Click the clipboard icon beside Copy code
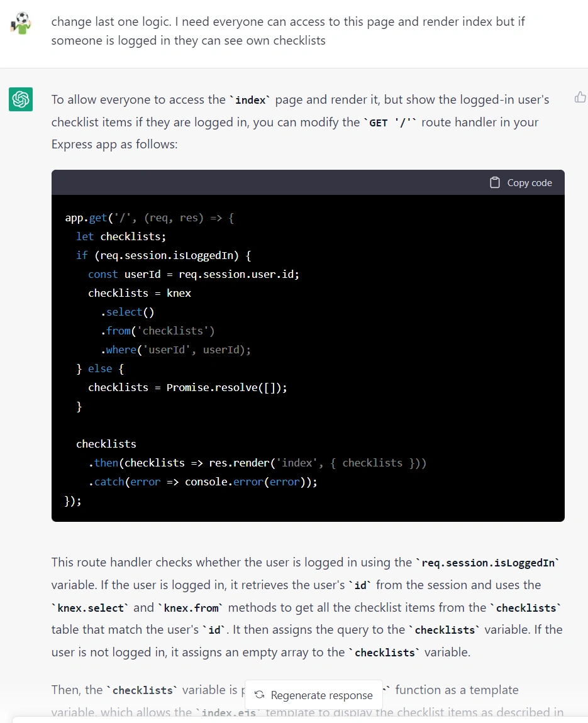588x723 pixels. 494,182
